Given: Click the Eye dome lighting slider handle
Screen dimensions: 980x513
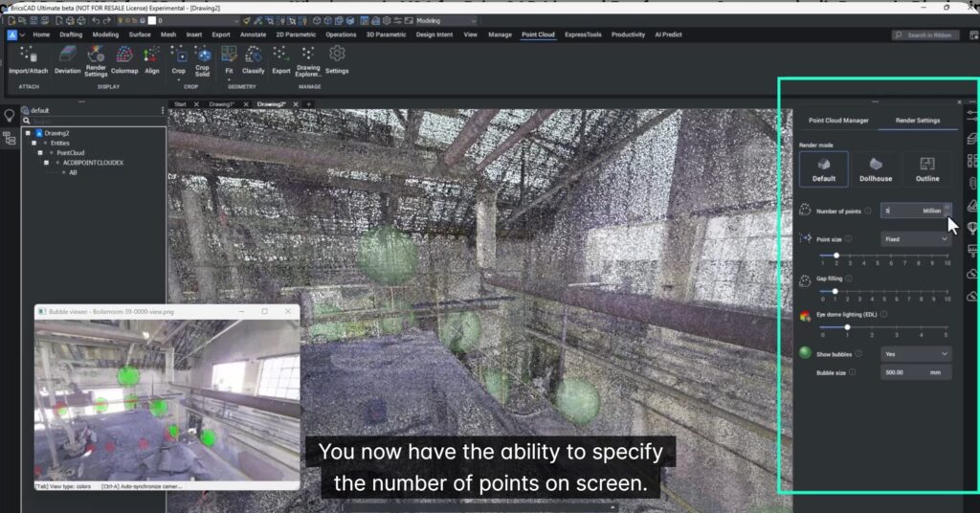Looking at the screenshot, I should (848, 326).
